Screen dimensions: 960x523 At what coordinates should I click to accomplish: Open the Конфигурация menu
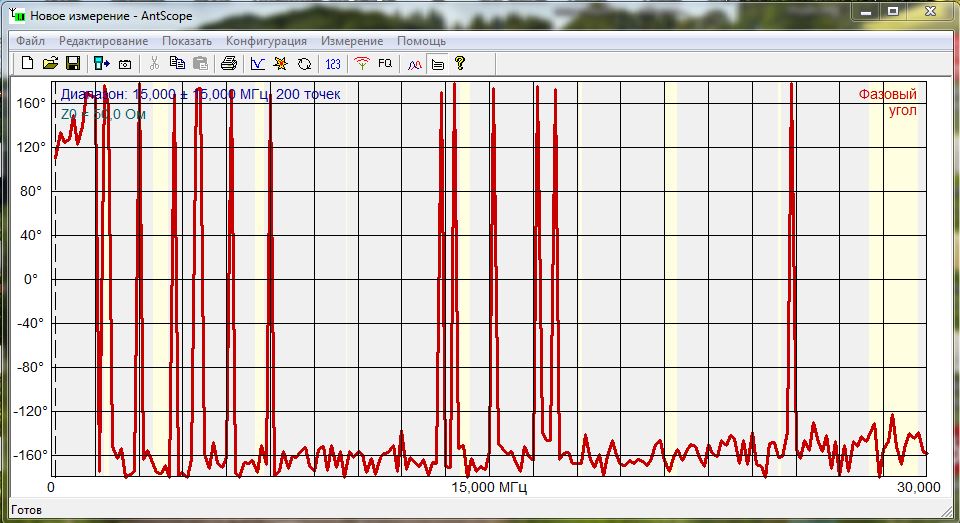click(x=266, y=41)
